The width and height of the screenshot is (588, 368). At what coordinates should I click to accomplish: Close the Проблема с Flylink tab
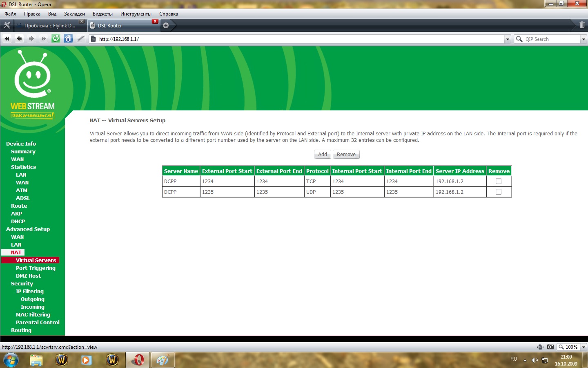[x=82, y=21]
